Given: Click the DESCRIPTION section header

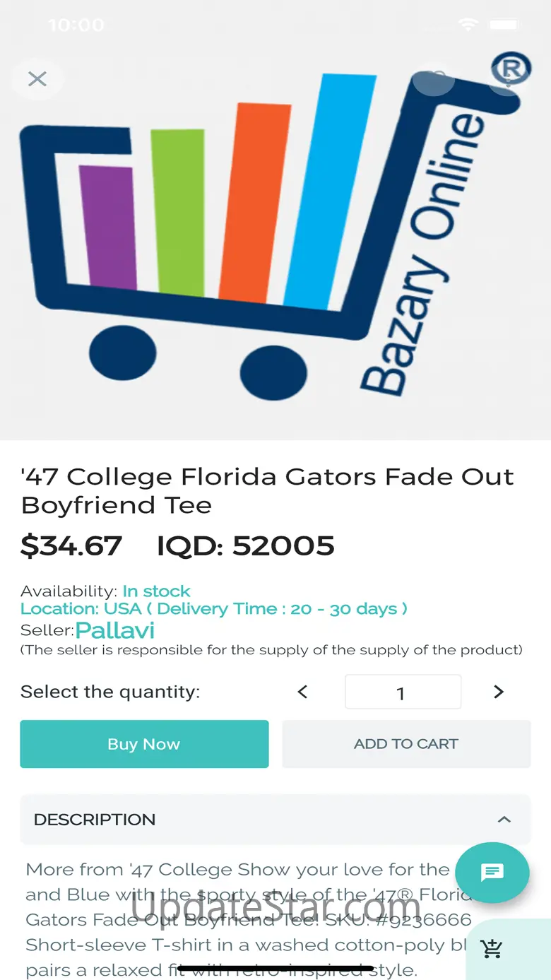Looking at the screenshot, I should (x=275, y=820).
